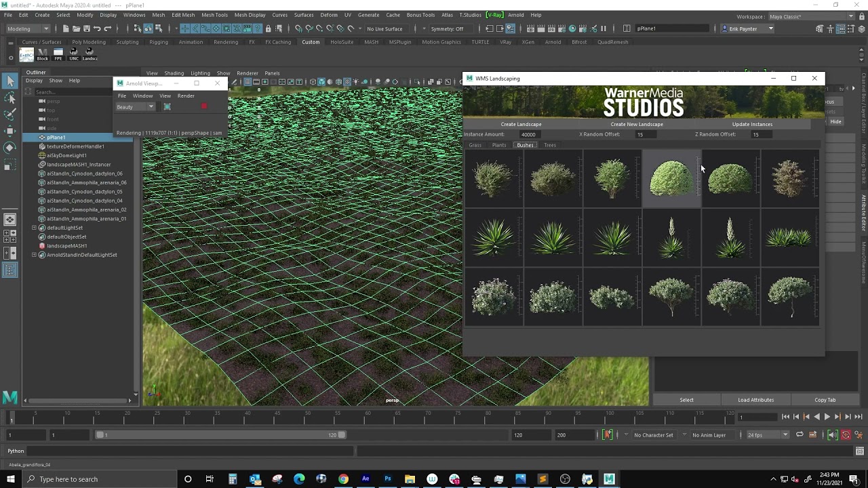Click the Windows Start button
Screen dimensions: 868x488
tap(11, 479)
